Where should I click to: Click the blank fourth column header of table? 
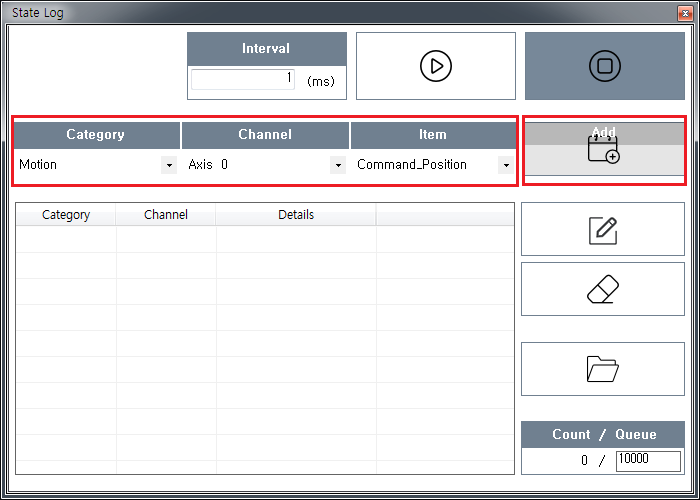[445, 215]
